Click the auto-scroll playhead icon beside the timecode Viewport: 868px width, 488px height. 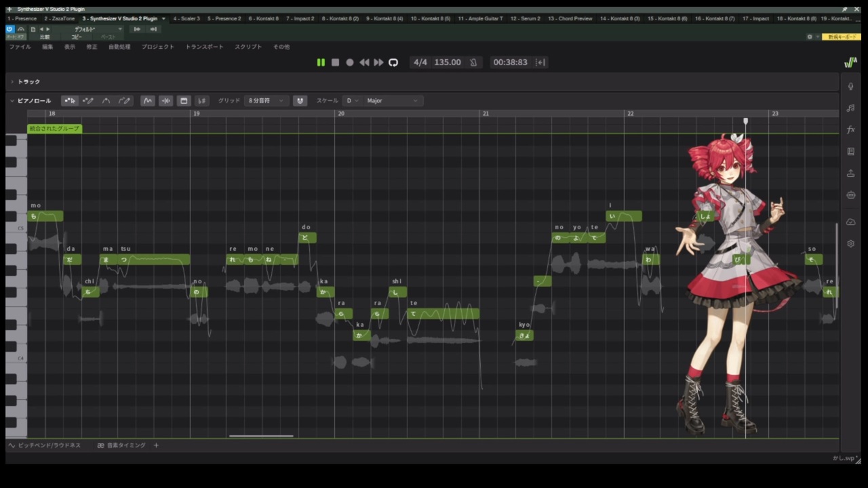point(540,62)
